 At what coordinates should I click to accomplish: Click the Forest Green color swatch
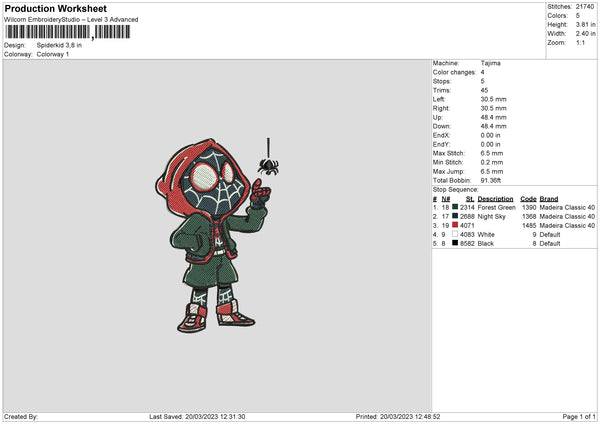[455, 207]
